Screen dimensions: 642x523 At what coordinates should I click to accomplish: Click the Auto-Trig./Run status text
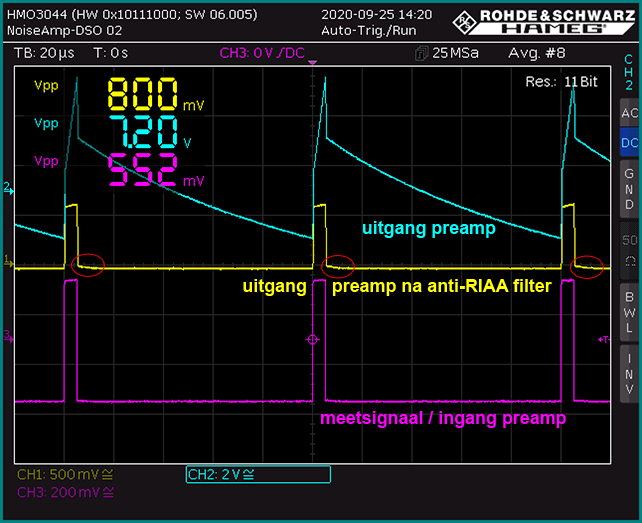click(368, 31)
